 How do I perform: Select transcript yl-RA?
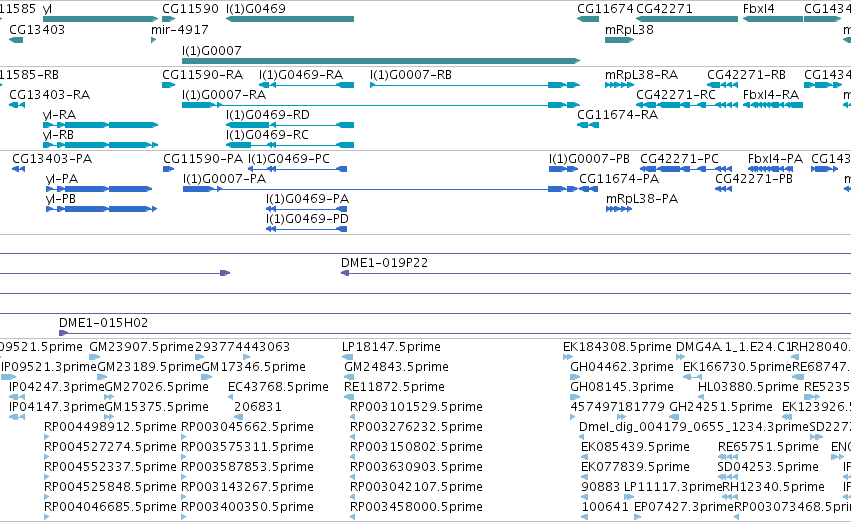point(59,114)
